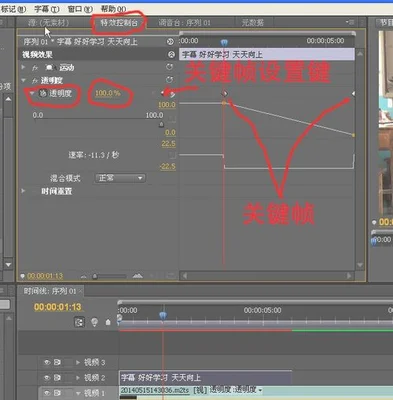
Task: Click the 速率: -11.3 / 秒 readout
Action: [x=93, y=155]
